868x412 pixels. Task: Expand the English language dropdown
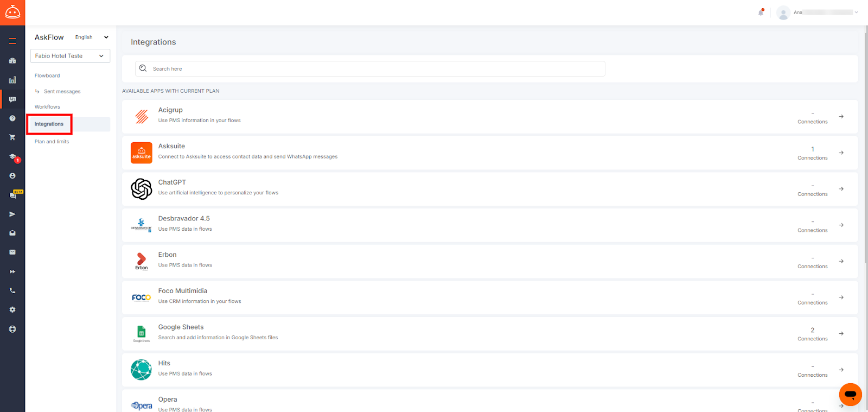[x=92, y=37]
